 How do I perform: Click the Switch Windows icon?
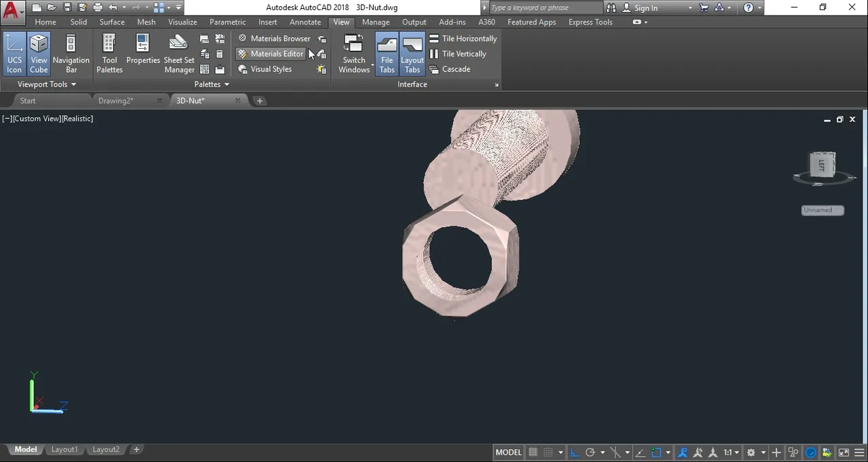(x=354, y=45)
